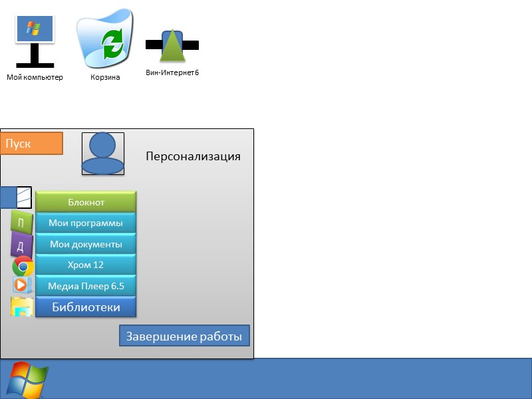This screenshot has width=532, height=399.
Task: Open Мои документы
Action: tap(86, 243)
